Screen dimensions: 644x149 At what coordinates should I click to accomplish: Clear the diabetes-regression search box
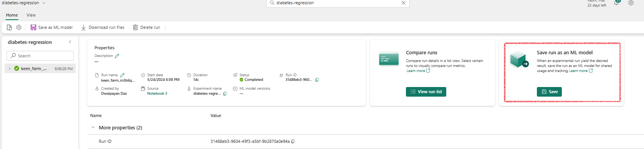tap(403, 3)
